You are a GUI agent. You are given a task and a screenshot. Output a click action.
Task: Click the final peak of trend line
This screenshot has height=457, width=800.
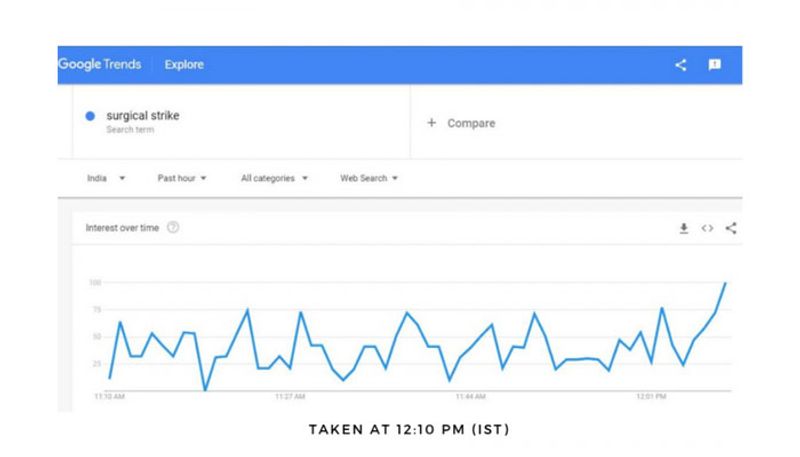coord(725,284)
